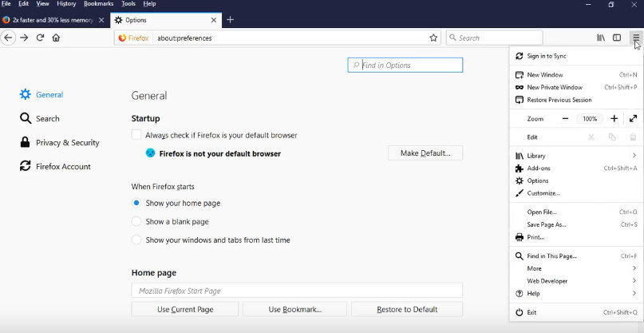The image size is (644, 333).
Task: Open the Library toolbar icon
Action: (x=601, y=38)
